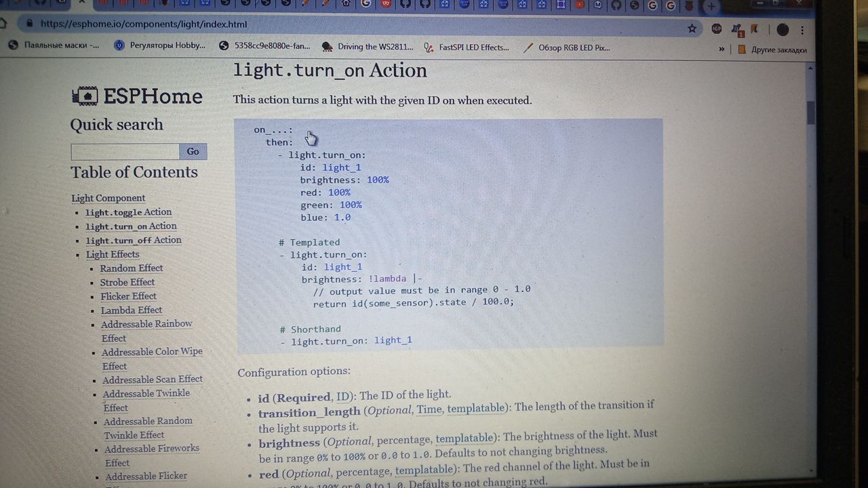The width and height of the screenshot is (868, 488).
Task: Open the Addressable Color Wipe Effect link
Action: 152,359
